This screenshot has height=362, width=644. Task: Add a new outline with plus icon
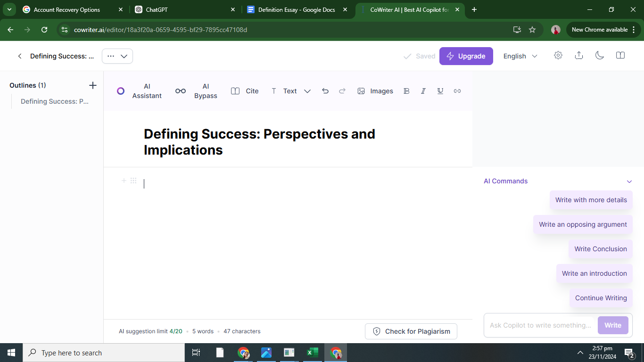click(93, 85)
